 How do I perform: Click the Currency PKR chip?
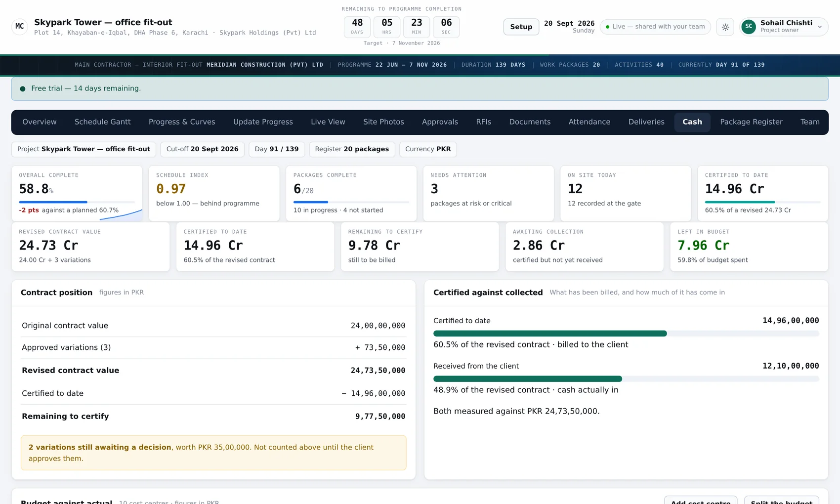tap(428, 149)
